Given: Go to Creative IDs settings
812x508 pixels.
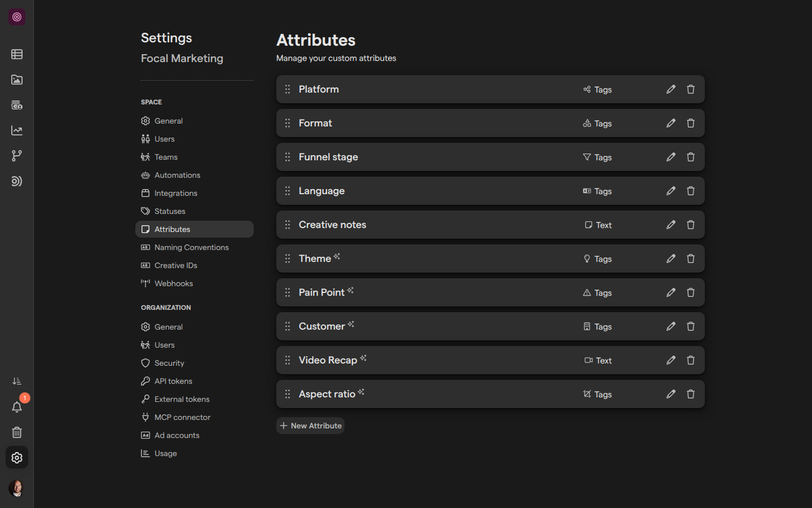Looking at the screenshot, I should click(x=195, y=265).
